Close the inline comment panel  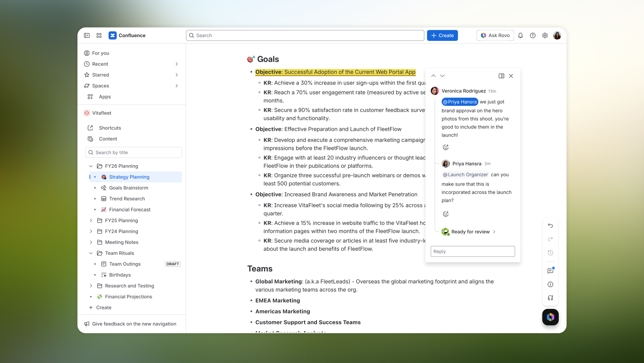click(x=511, y=76)
